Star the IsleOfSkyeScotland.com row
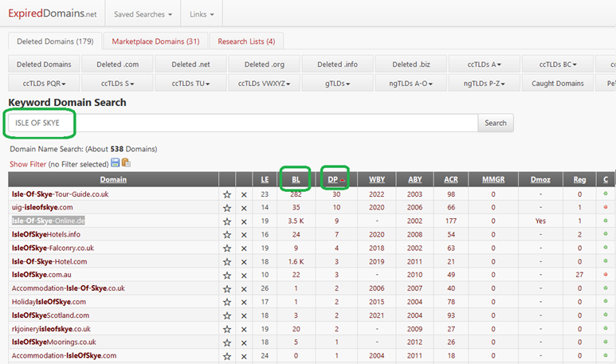 tap(226, 315)
